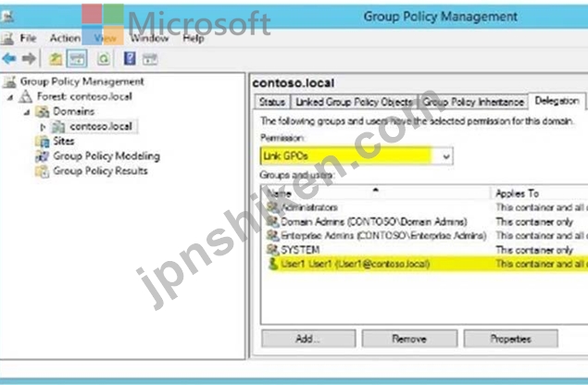The width and height of the screenshot is (588, 385).
Task: Expand the contoso.local domain node
Action: [43, 127]
